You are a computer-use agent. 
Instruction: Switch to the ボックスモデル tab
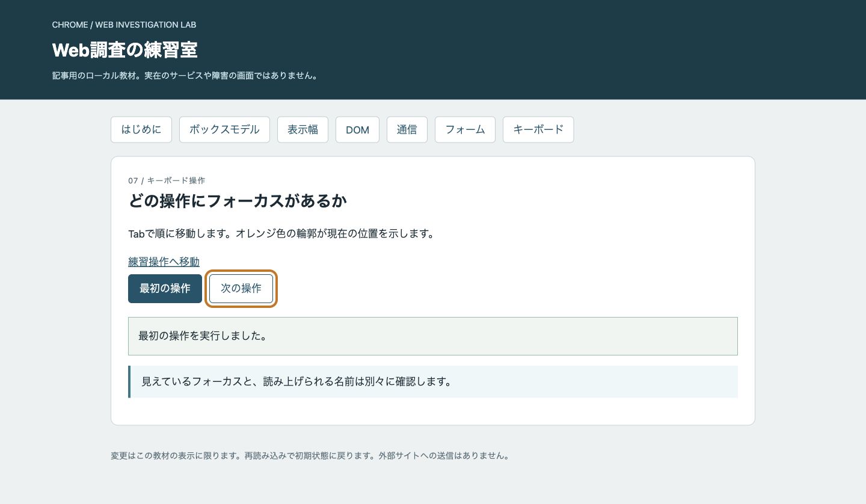click(x=224, y=129)
